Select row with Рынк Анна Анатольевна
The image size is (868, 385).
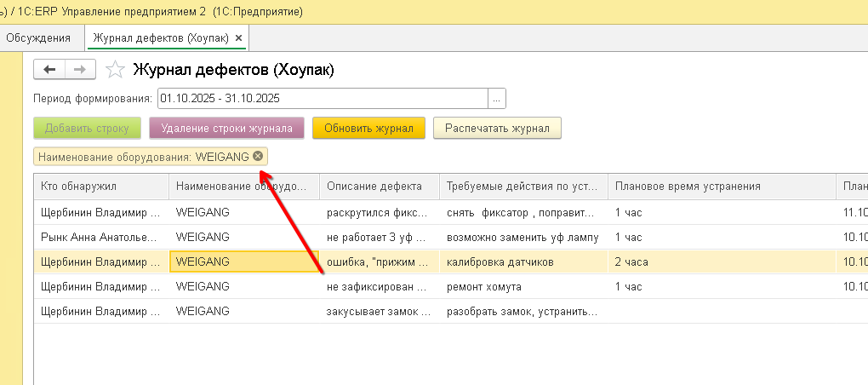(100, 237)
